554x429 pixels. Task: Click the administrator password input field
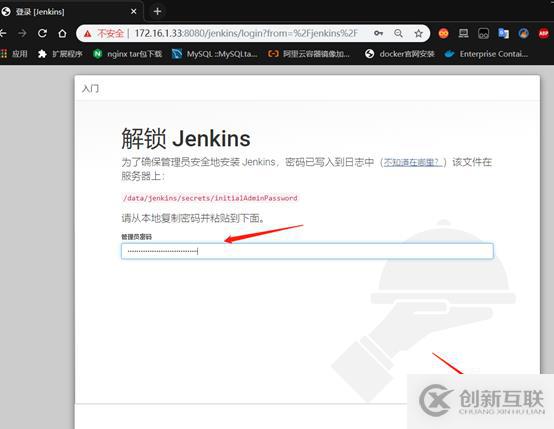pos(307,251)
